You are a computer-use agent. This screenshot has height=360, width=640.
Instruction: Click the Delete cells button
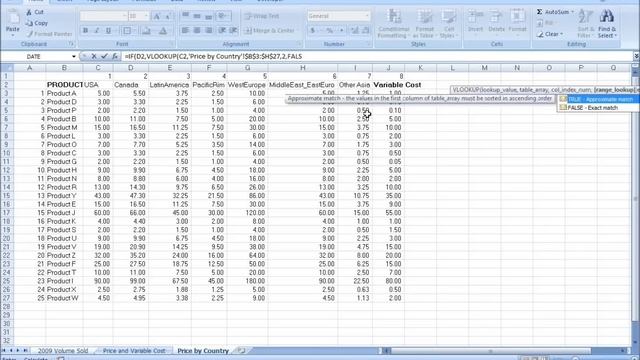[x=496, y=21]
